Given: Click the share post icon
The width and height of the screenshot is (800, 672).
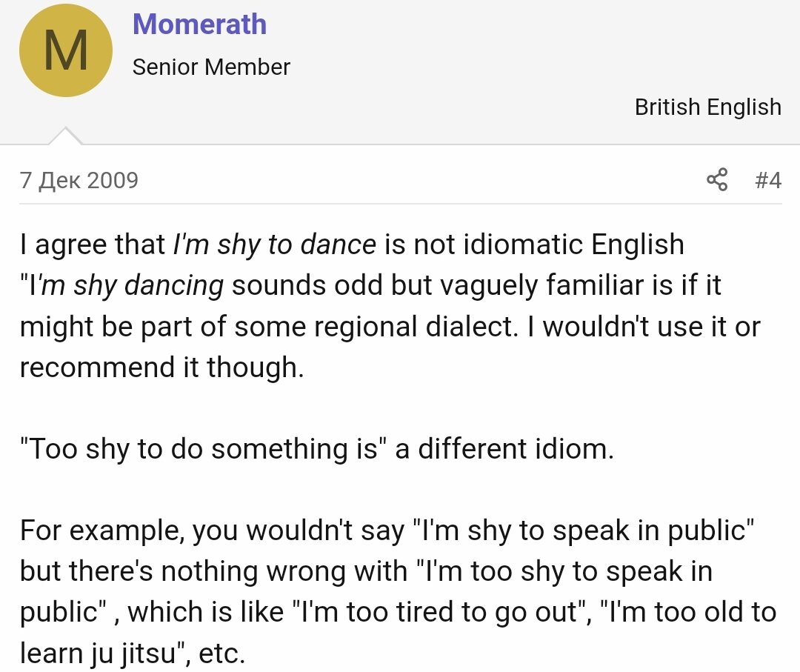Looking at the screenshot, I should pos(716,180).
